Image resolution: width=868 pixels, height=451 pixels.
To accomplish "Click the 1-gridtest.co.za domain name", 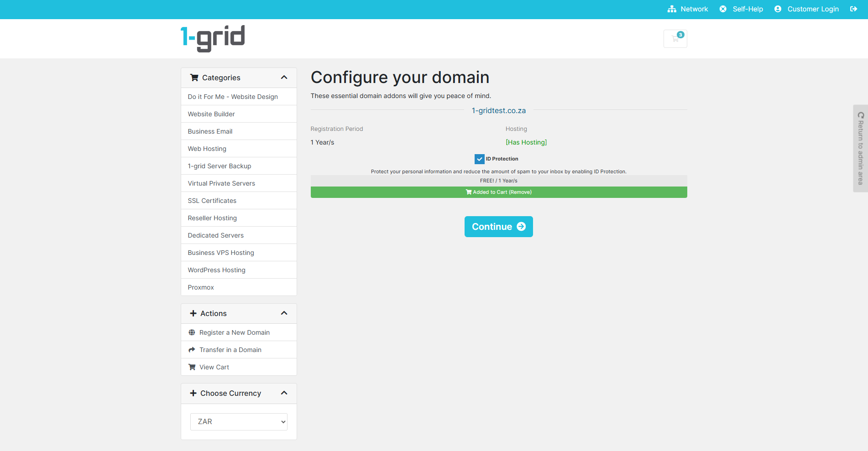I will tap(499, 110).
